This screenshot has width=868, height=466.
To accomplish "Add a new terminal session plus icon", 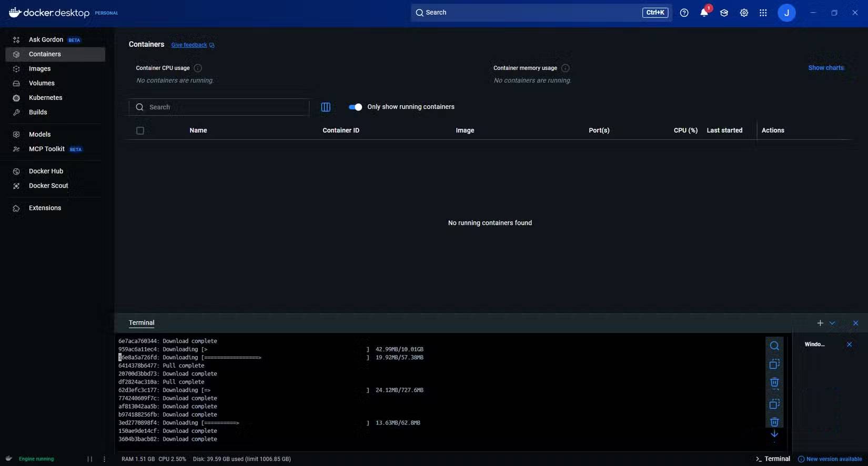I will [x=820, y=323].
